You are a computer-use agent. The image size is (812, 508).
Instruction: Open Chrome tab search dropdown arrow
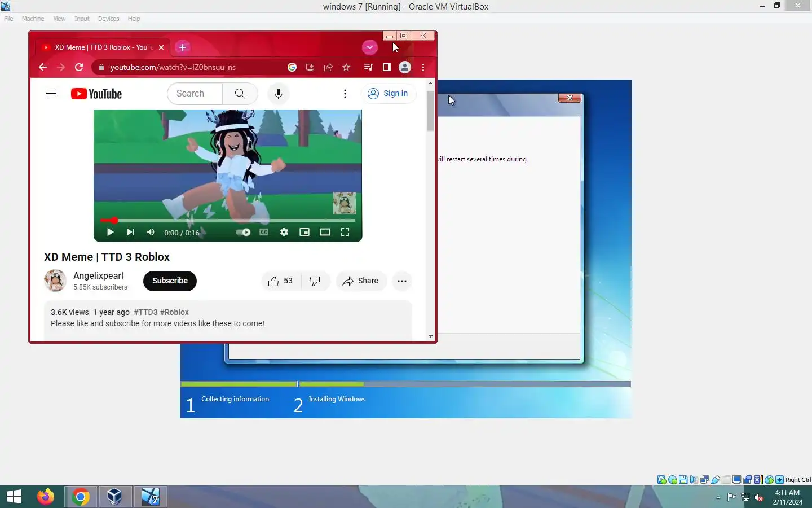(369, 47)
